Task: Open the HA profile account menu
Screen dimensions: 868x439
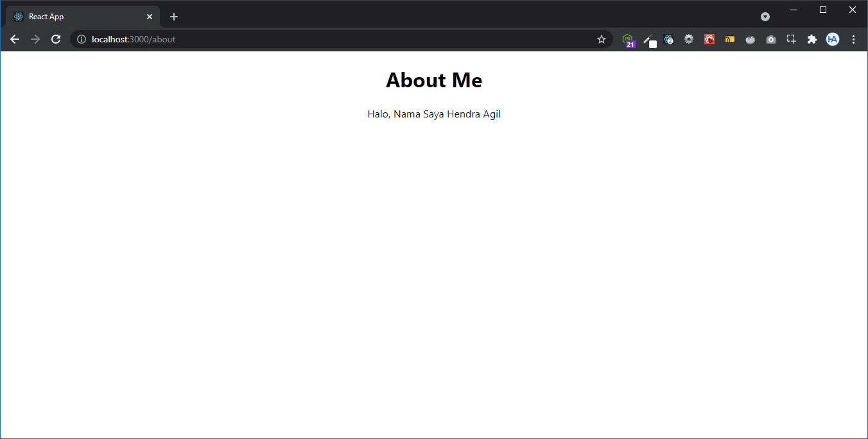Action: (x=833, y=39)
